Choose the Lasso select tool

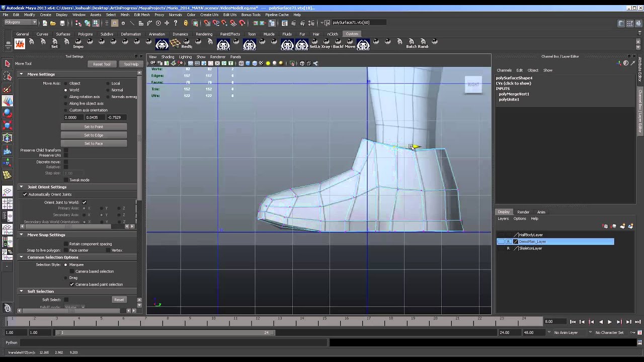[8, 76]
